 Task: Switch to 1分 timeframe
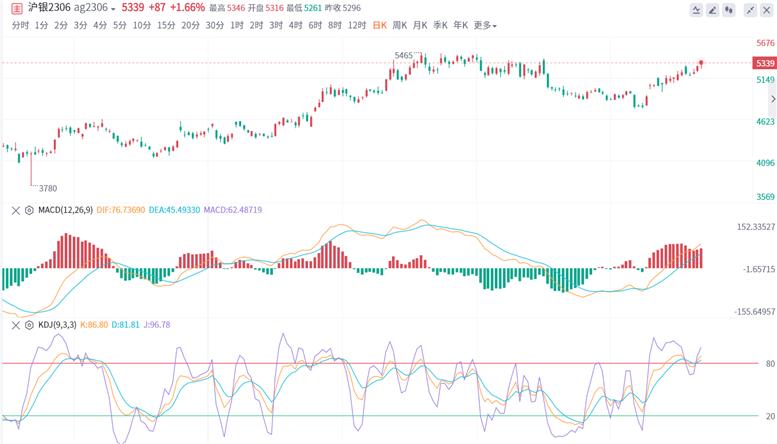(x=41, y=25)
